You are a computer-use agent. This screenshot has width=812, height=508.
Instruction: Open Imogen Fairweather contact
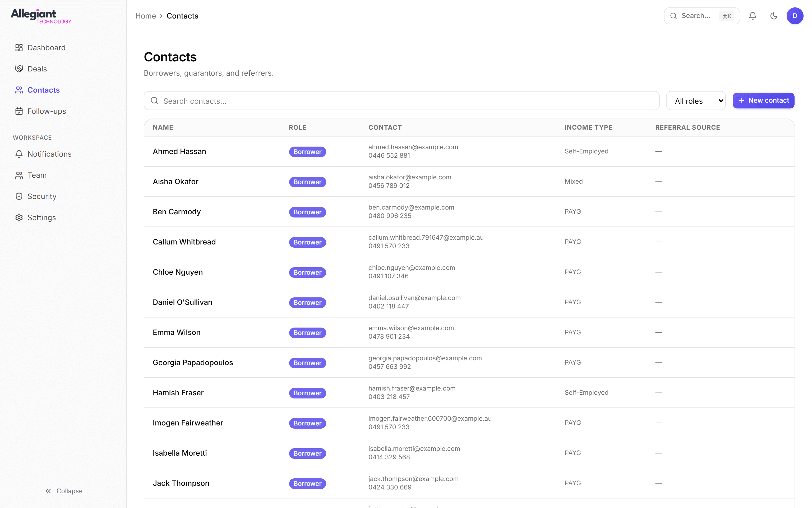[x=188, y=423]
